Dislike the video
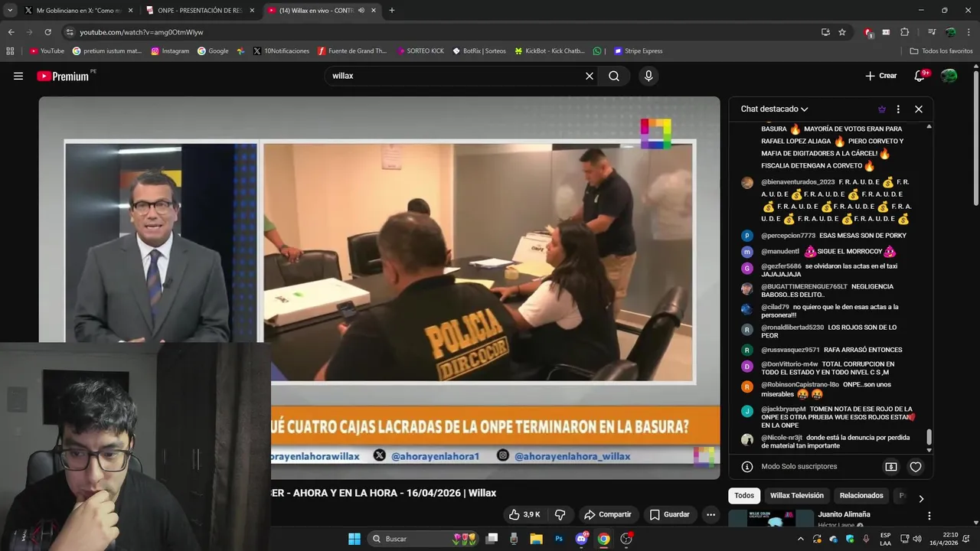The height and width of the screenshot is (551, 980). point(560,514)
